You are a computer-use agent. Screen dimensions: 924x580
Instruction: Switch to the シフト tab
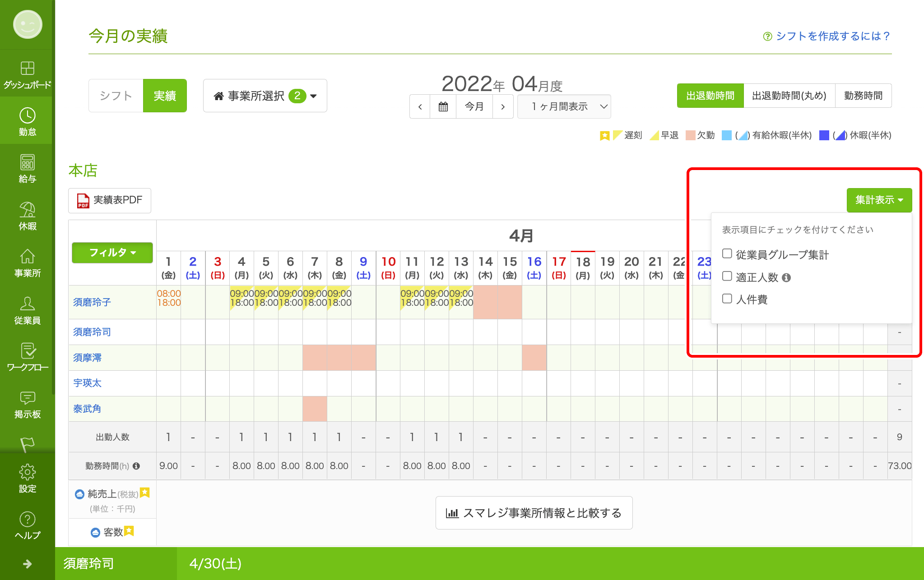(x=116, y=96)
